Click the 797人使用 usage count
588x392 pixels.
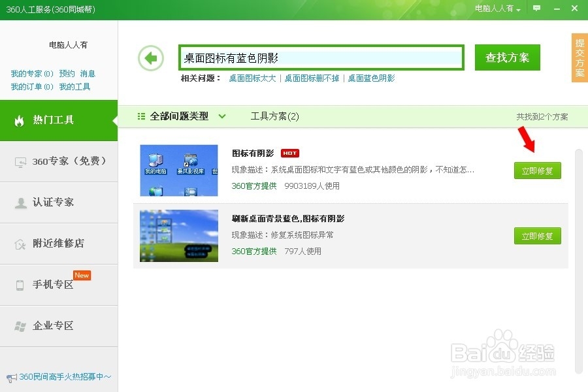pyautogui.click(x=302, y=251)
